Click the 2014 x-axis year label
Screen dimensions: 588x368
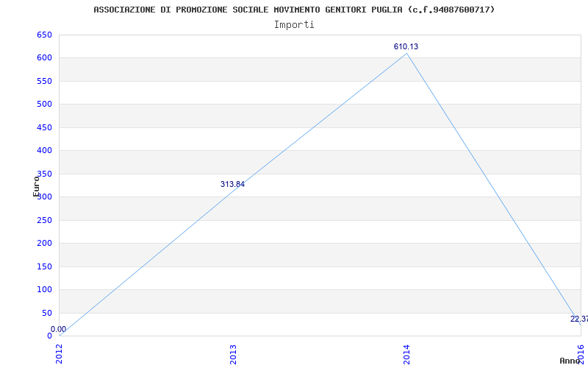406,353
